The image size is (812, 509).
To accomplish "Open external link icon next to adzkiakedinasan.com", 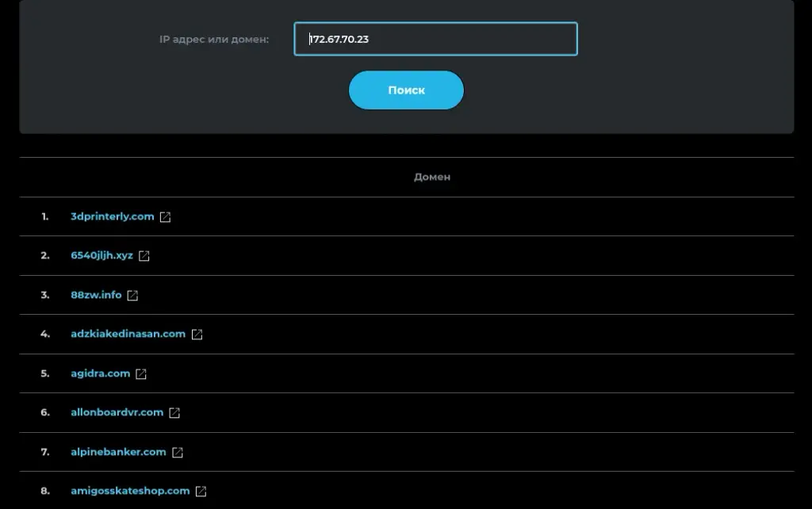I will click(197, 335).
